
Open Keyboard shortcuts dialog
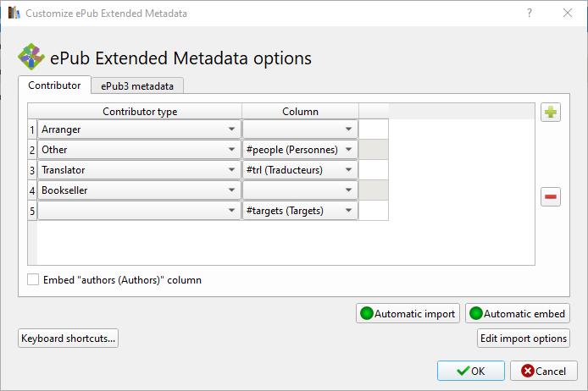click(x=68, y=339)
